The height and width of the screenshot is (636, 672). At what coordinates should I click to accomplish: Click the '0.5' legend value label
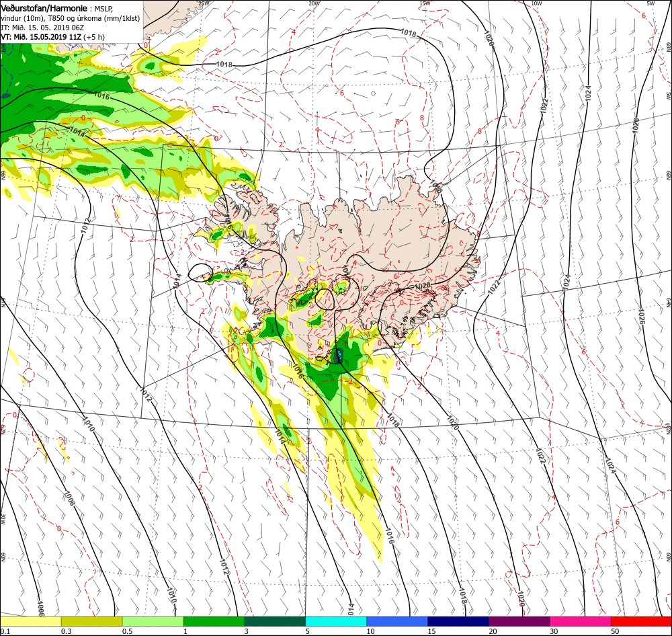click(x=127, y=631)
